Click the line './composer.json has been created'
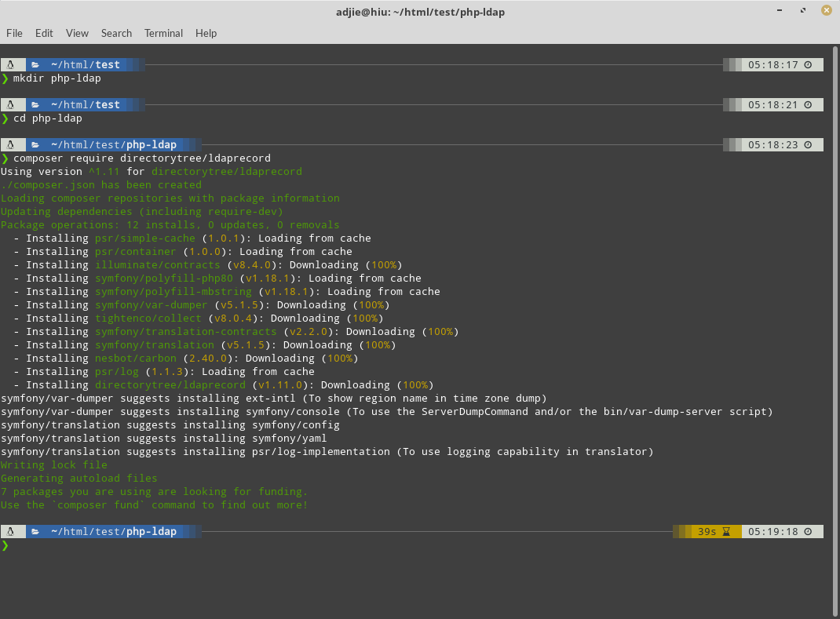 click(101, 184)
